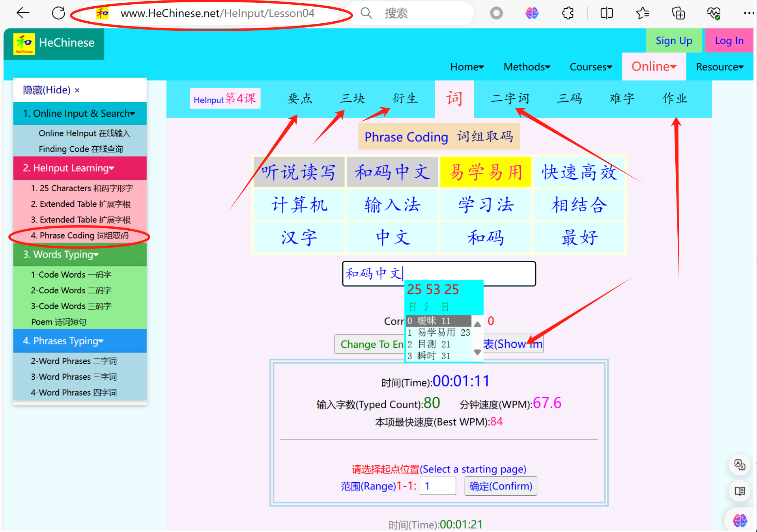Collapse the Online Input & Search section
Viewport: 757px width, 532px height.
(80, 114)
